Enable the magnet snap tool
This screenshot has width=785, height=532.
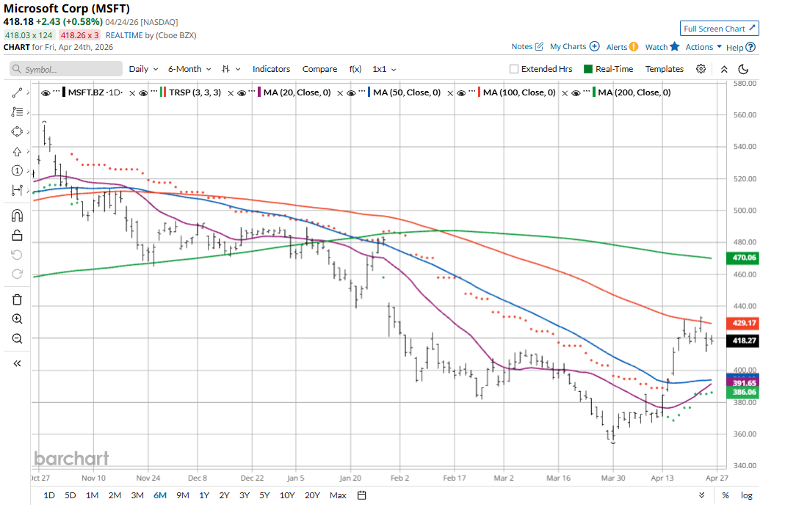tap(18, 216)
